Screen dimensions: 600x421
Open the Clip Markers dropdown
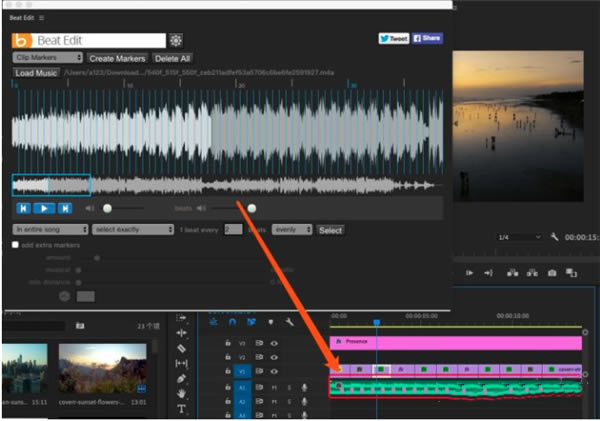coord(46,59)
